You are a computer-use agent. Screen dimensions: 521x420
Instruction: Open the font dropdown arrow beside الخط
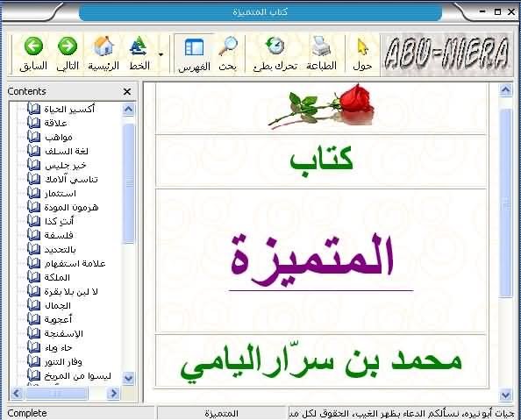(x=161, y=54)
